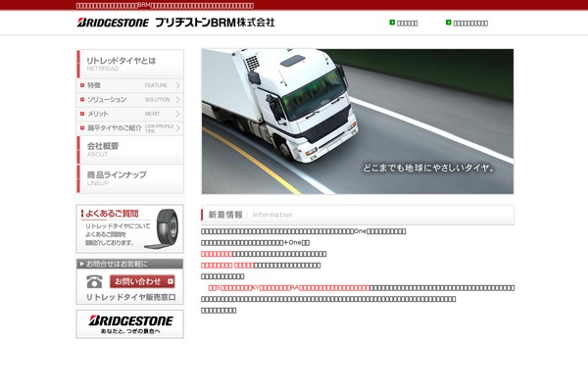Click the chevron arrow on the MERIT row
Image resolution: width=588 pixels, height=392 pixels.
click(177, 114)
